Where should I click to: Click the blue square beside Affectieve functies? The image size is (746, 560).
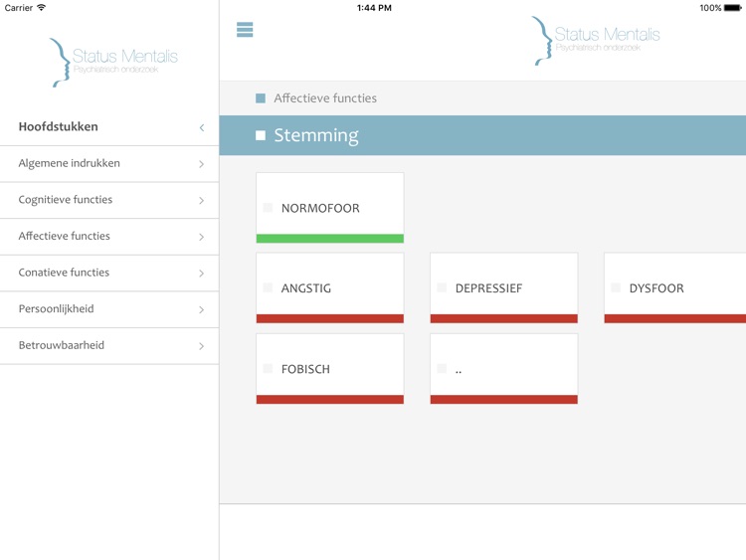pyautogui.click(x=261, y=98)
